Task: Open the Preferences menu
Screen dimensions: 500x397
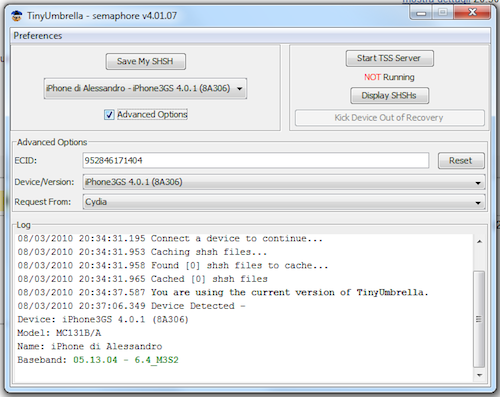Action: tap(38, 36)
